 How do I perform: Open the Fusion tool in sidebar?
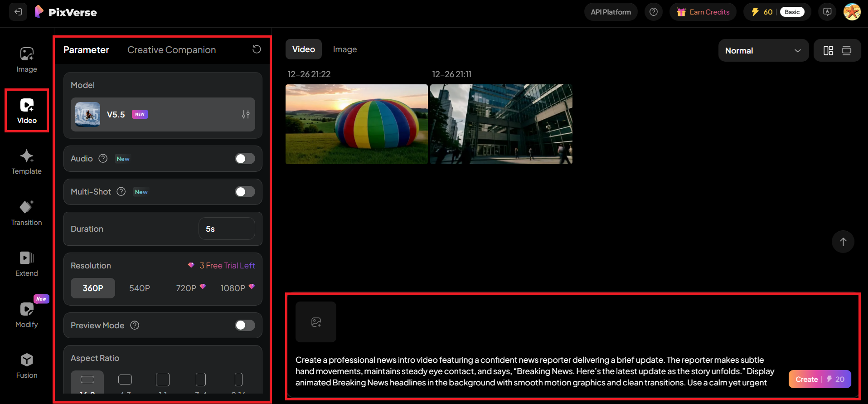click(27, 366)
